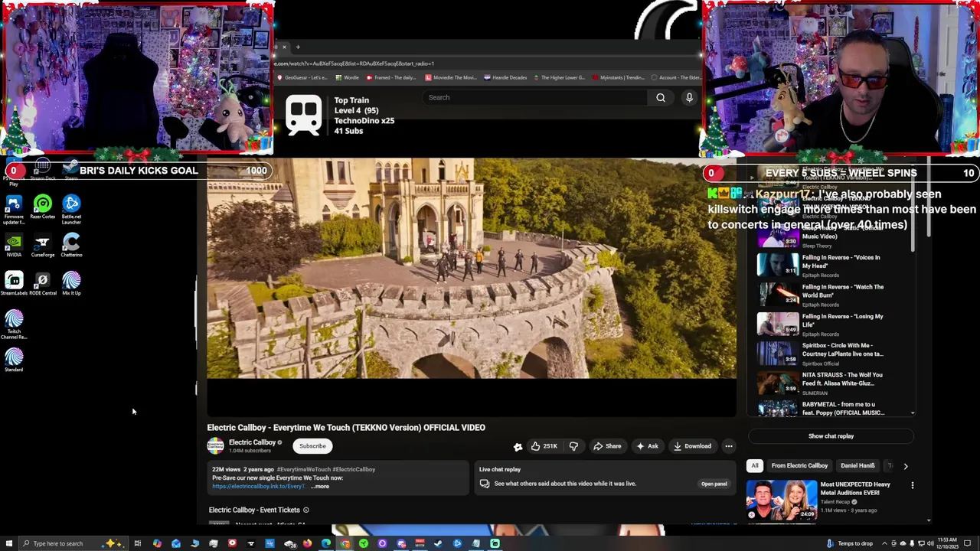This screenshot has width=980, height=551.
Task: Download the current video
Action: point(692,446)
